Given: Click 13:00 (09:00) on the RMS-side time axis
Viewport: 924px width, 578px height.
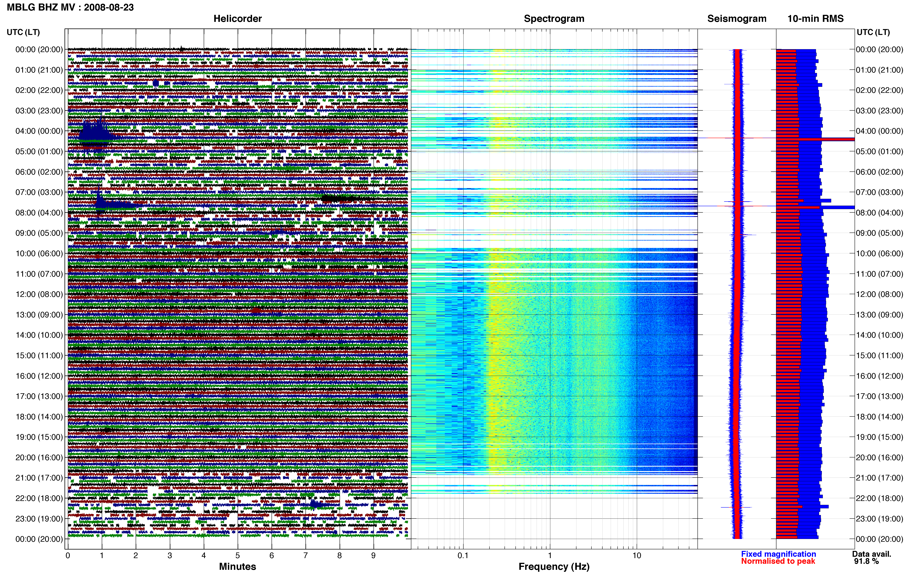Looking at the screenshot, I should click(x=879, y=315).
